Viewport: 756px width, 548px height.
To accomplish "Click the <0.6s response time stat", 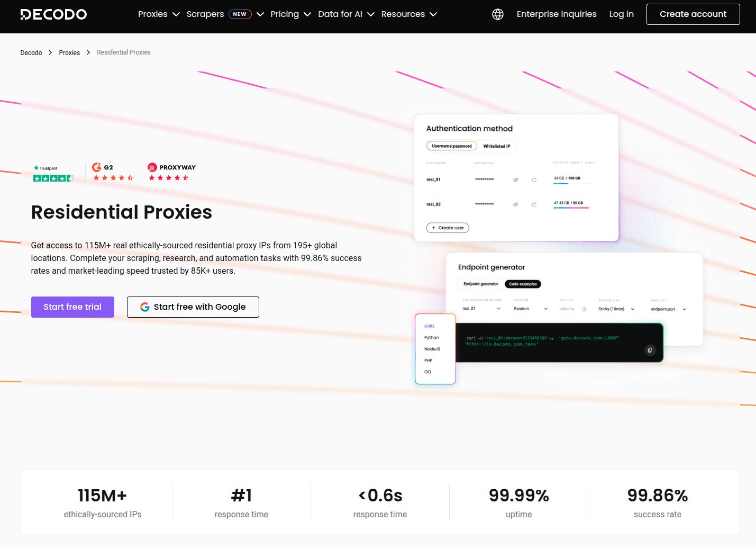I will click(380, 502).
